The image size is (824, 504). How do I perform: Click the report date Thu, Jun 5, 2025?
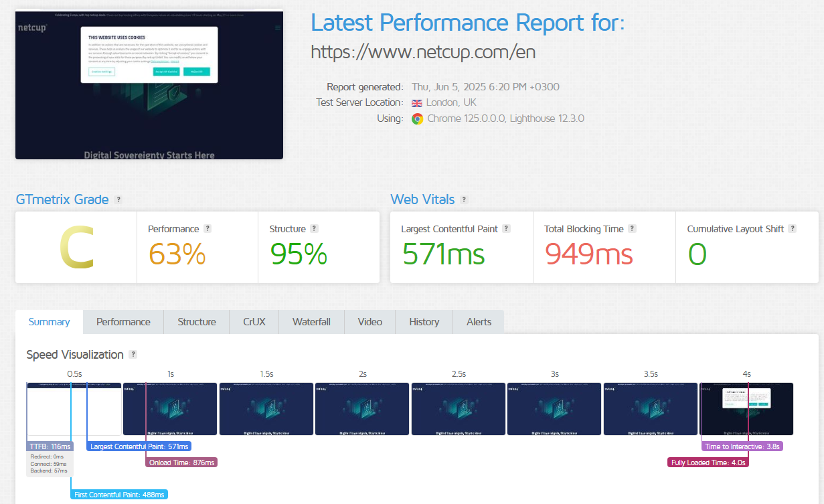point(486,87)
